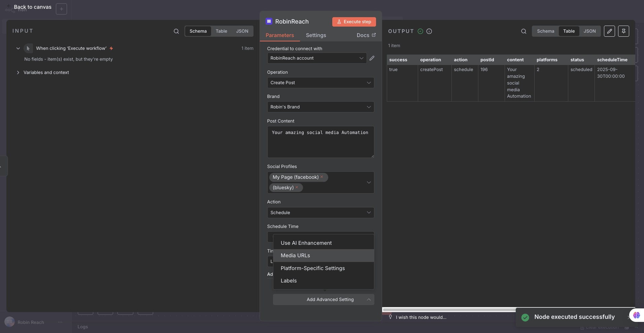Open the output info icon

click(x=429, y=31)
